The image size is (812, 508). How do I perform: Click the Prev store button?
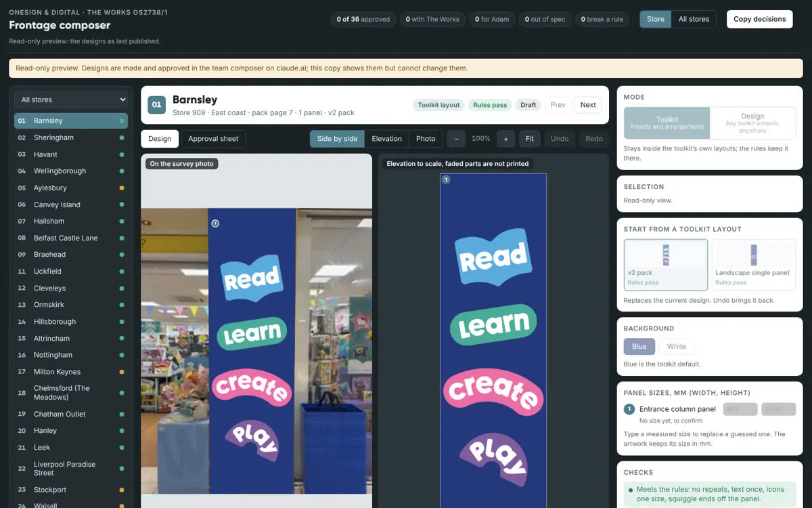pos(558,105)
